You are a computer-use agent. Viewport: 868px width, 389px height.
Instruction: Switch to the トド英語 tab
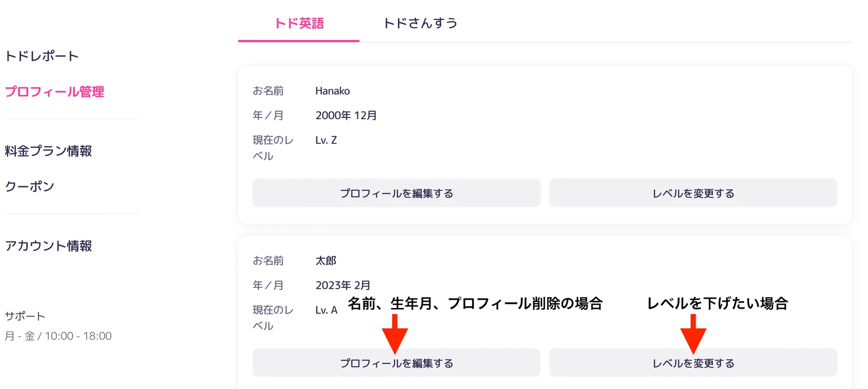[299, 23]
